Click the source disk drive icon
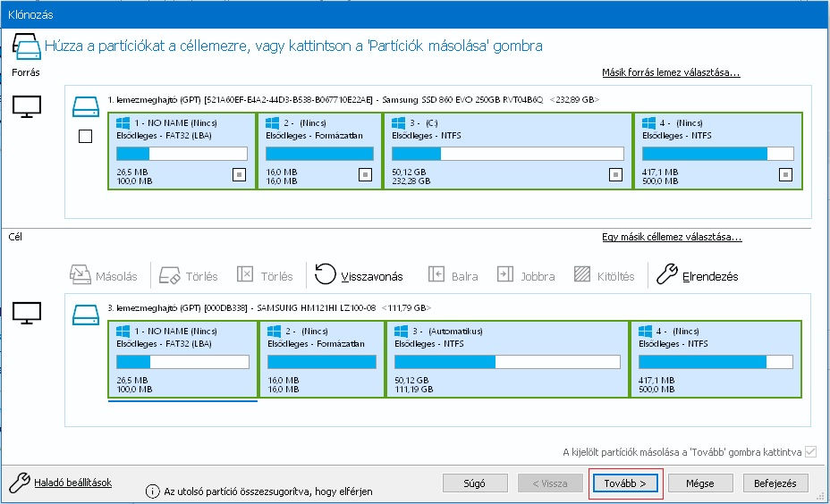The width and height of the screenshot is (830, 504). pos(85,107)
